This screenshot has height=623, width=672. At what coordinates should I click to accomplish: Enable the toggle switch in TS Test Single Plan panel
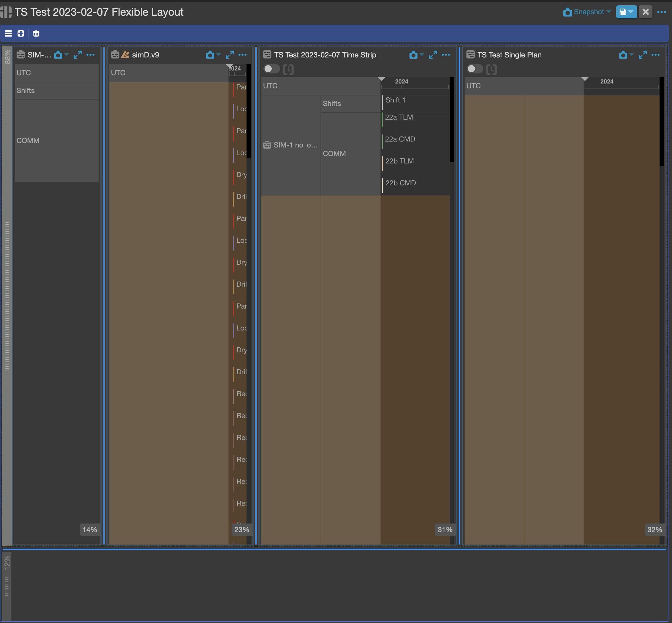pyautogui.click(x=475, y=69)
